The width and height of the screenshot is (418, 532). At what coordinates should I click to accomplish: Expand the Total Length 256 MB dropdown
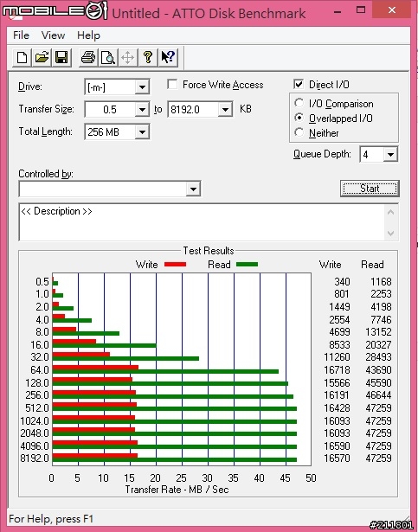tap(142, 132)
